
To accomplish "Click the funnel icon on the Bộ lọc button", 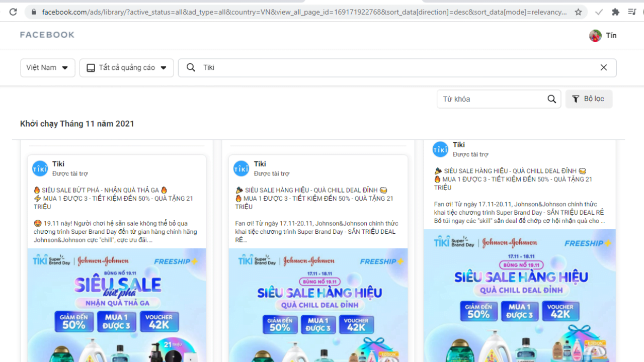I will 576,99.
